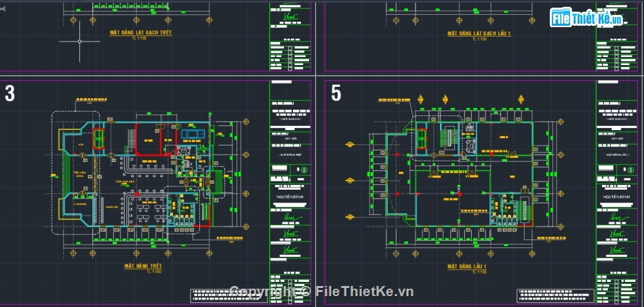Click '- MẶT BẰNG LẦU 1' in title block
The width and height of the screenshot is (644, 307).
pos(617,154)
